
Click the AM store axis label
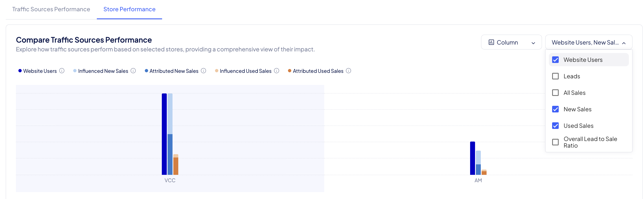point(478,180)
